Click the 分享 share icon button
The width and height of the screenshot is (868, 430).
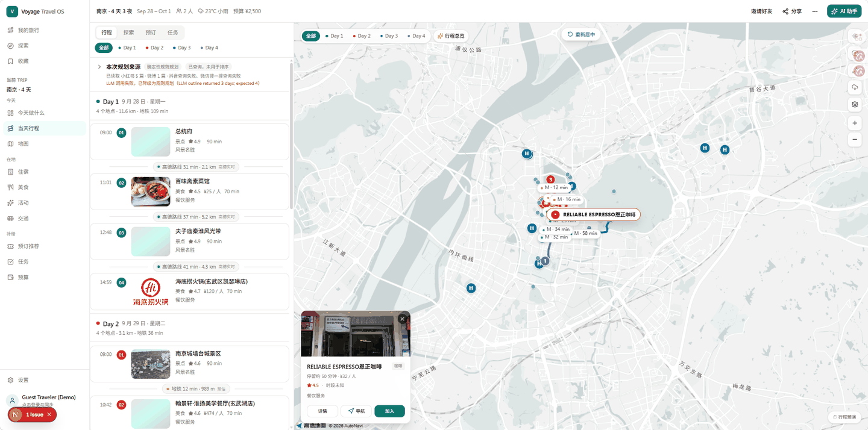(792, 11)
